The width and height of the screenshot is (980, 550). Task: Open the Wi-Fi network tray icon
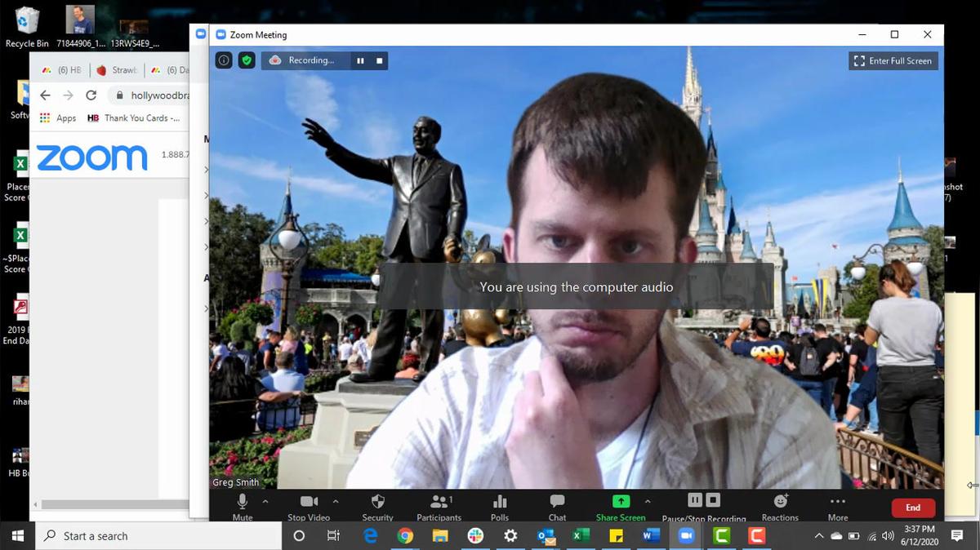click(871, 536)
